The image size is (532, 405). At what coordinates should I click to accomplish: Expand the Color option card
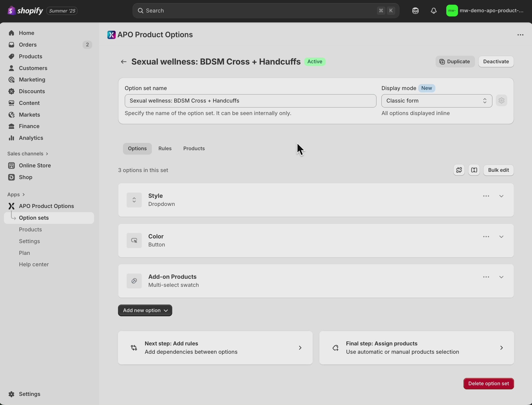click(x=501, y=237)
